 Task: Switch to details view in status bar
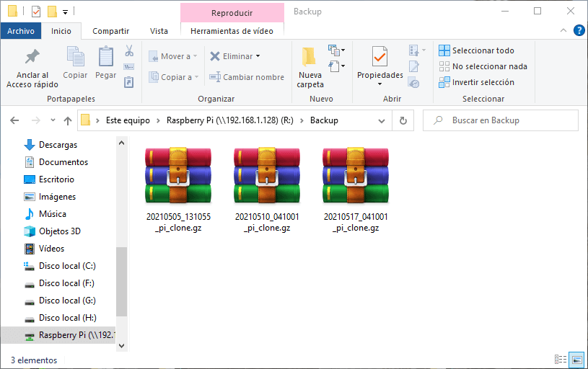tap(561, 360)
